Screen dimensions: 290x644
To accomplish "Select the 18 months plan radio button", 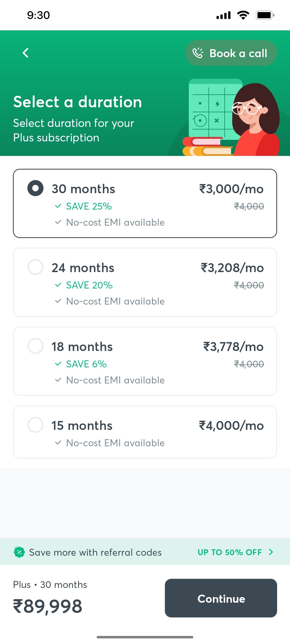I will 35,346.
